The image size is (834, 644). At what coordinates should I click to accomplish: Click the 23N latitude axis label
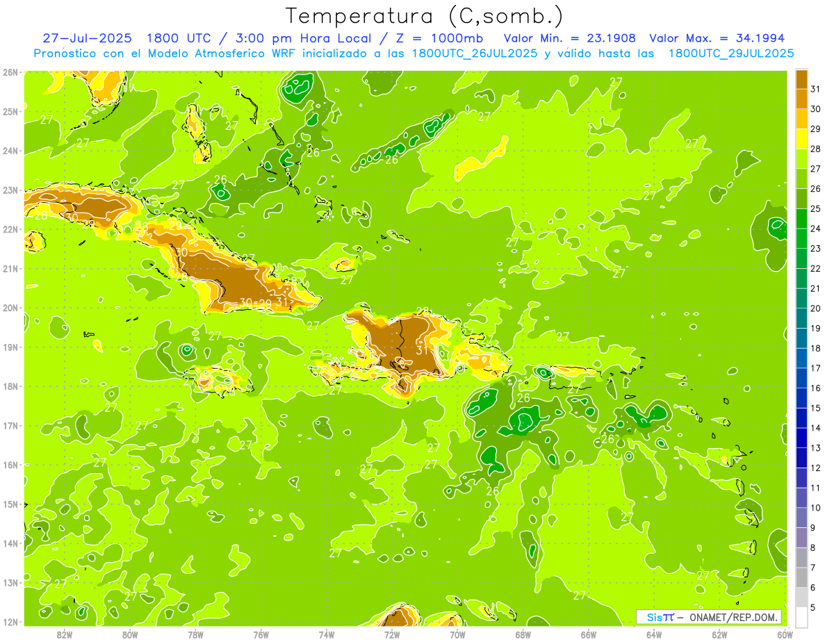point(10,190)
